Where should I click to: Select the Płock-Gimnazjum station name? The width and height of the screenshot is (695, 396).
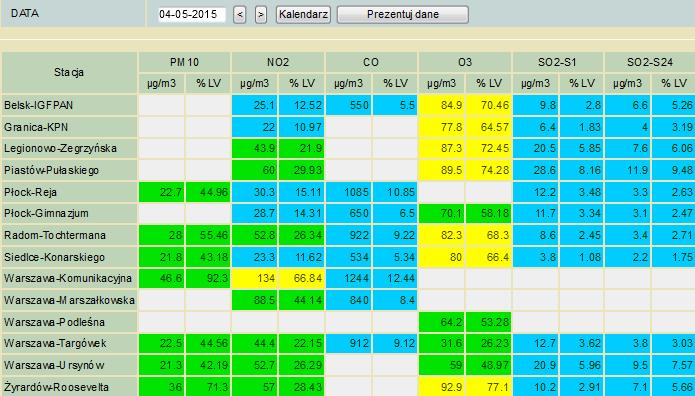tap(47, 213)
